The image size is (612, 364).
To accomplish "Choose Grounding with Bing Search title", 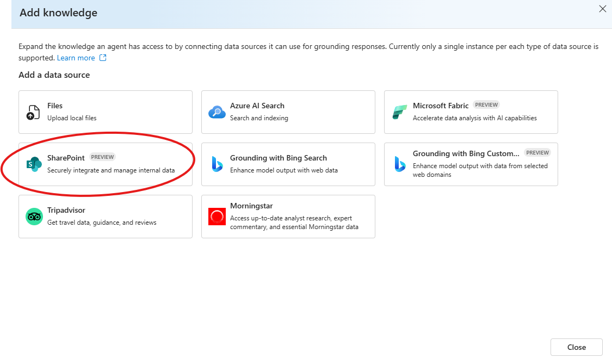I will pyautogui.click(x=279, y=158).
